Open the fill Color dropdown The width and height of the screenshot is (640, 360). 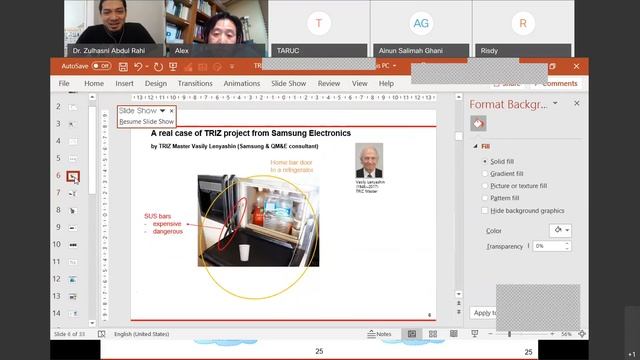point(560,230)
